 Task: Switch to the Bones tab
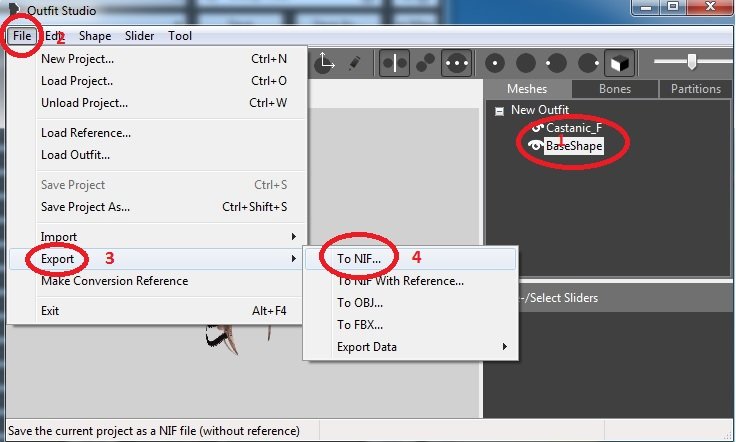pyautogui.click(x=614, y=89)
